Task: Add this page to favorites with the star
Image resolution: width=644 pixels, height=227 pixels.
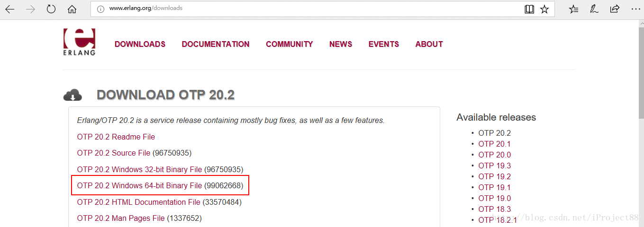Action: [544, 9]
